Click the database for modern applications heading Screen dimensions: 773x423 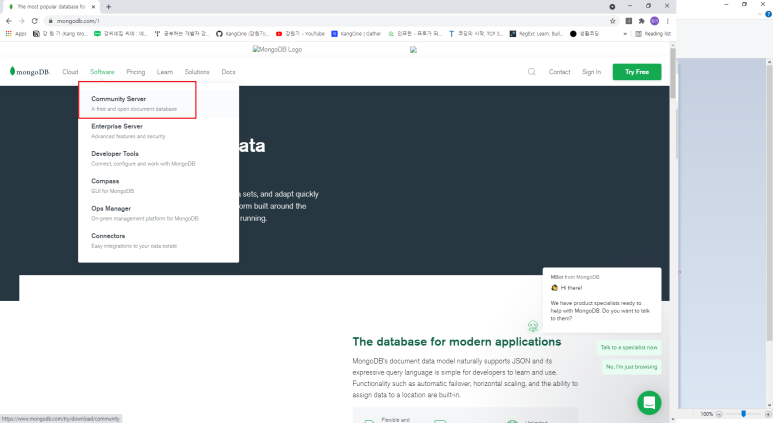point(457,342)
